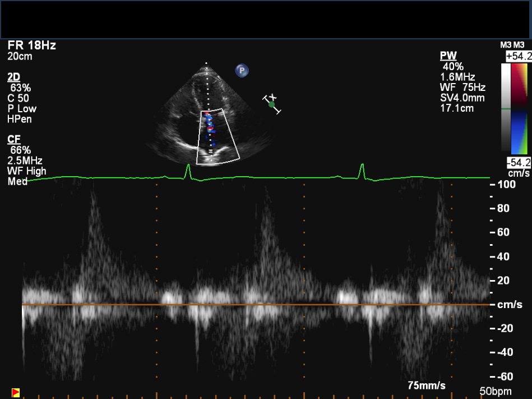
Task: Select the white color flow box
Action: tap(219, 136)
